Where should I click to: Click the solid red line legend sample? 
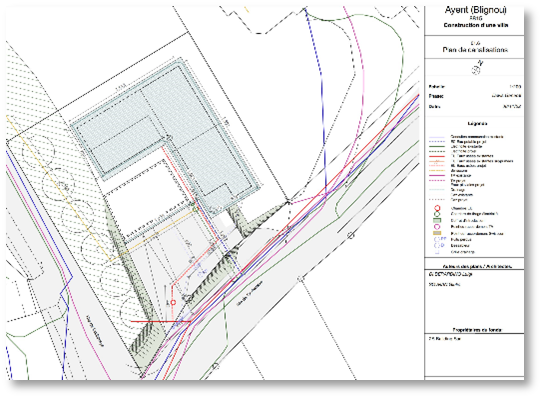point(437,156)
